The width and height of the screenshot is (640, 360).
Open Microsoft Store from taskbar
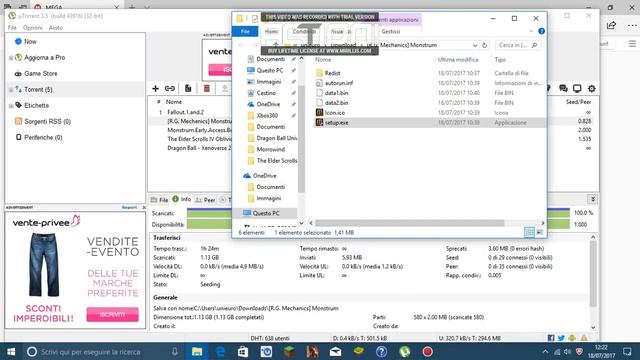[243, 351]
